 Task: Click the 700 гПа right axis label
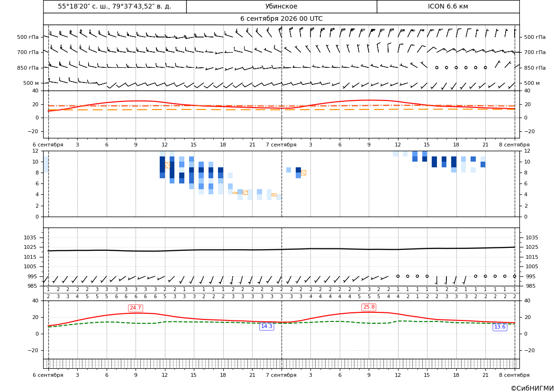535,52
